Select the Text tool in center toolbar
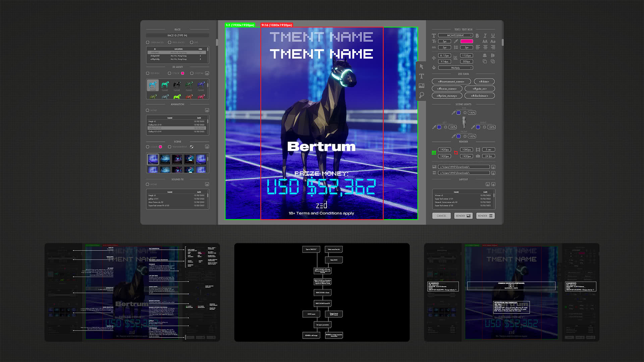 tap(422, 76)
